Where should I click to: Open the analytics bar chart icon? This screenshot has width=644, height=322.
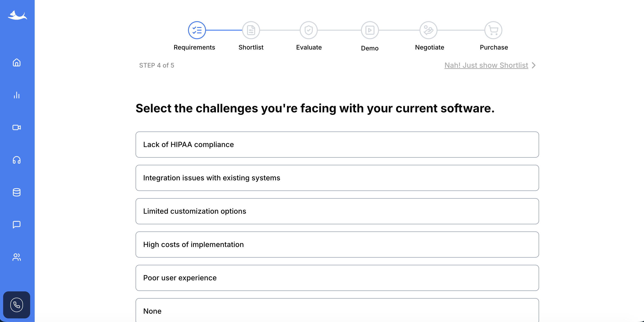pos(16,95)
